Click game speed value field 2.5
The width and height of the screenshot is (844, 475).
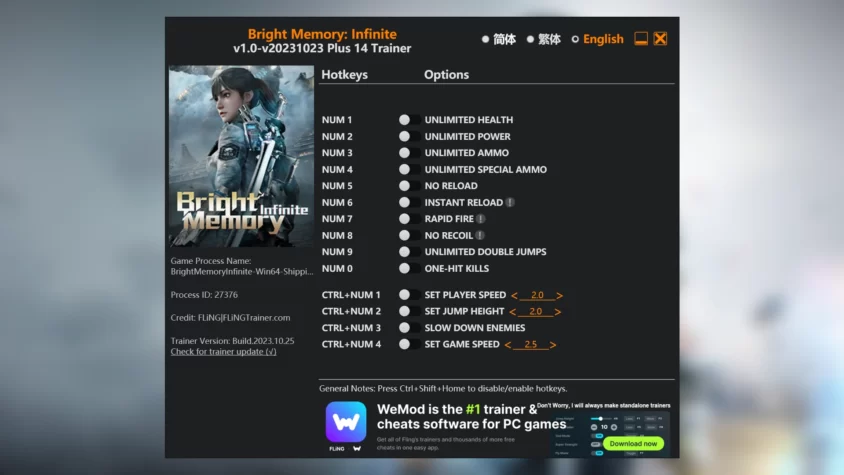point(530,344)
